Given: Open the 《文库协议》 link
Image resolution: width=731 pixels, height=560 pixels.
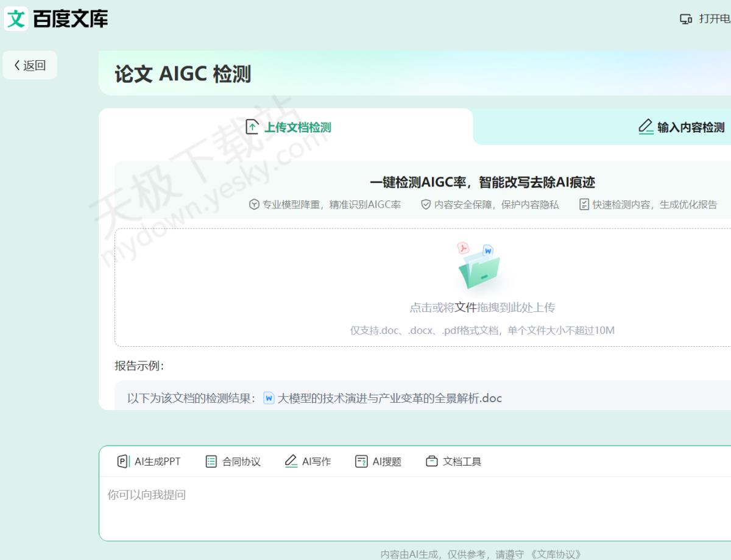Looking at the screenshot, I should (556, 554).
